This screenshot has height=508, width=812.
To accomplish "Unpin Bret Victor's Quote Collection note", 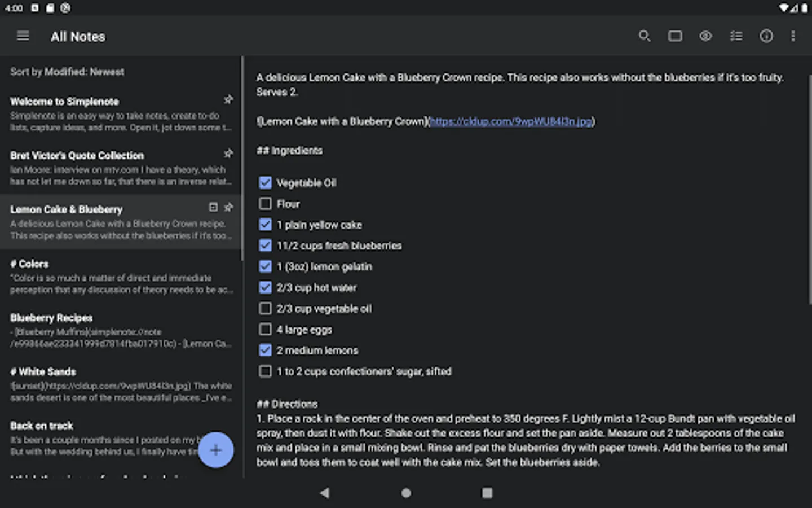I will pos(228,154).
